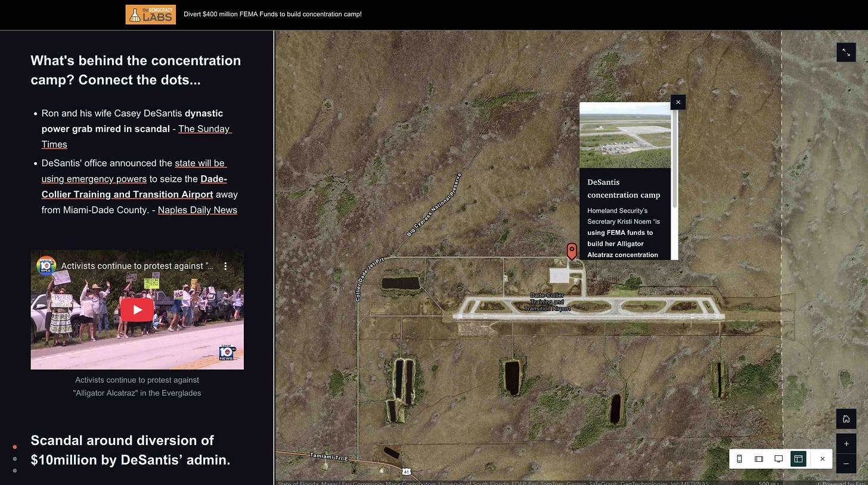The image size is (868, 485).
Task: Click the Big Cypress National Preserve label
Action: [434, 205]
